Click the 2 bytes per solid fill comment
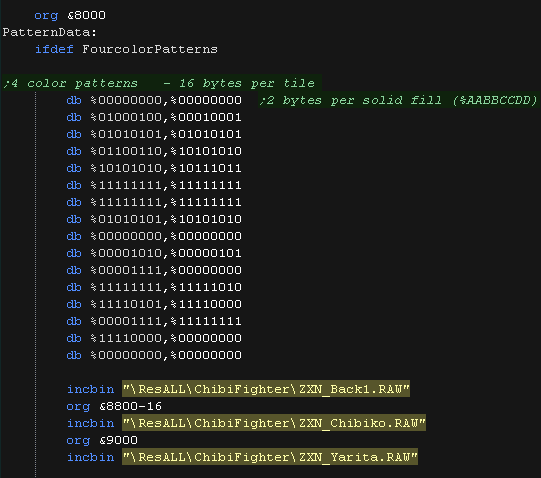 coord(399,100)
